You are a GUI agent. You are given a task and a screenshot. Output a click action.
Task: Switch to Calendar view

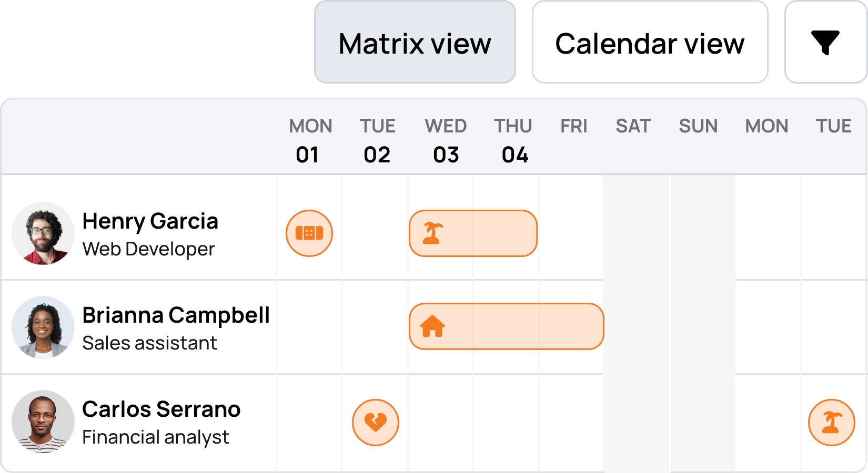[x=650, y=43]
